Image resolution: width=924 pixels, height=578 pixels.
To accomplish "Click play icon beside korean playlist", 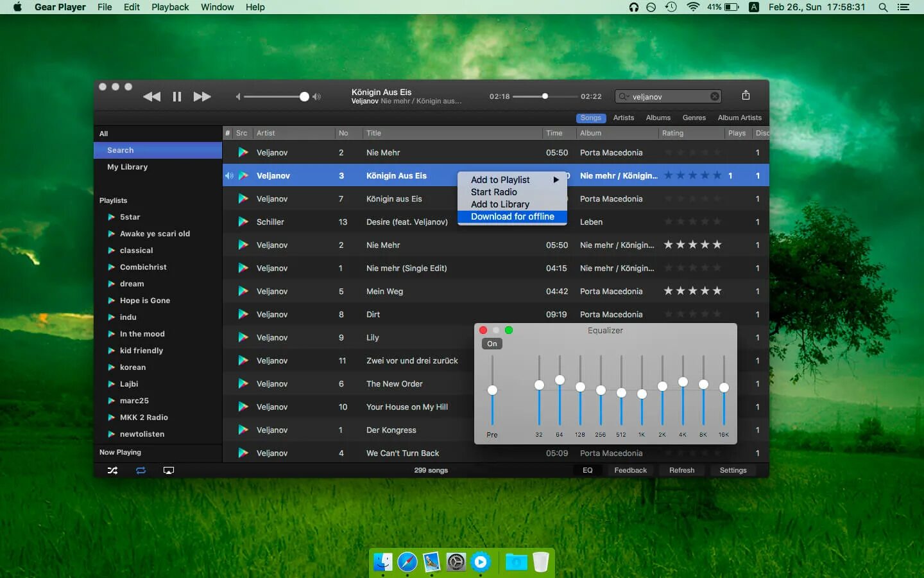I will point(112,367).
